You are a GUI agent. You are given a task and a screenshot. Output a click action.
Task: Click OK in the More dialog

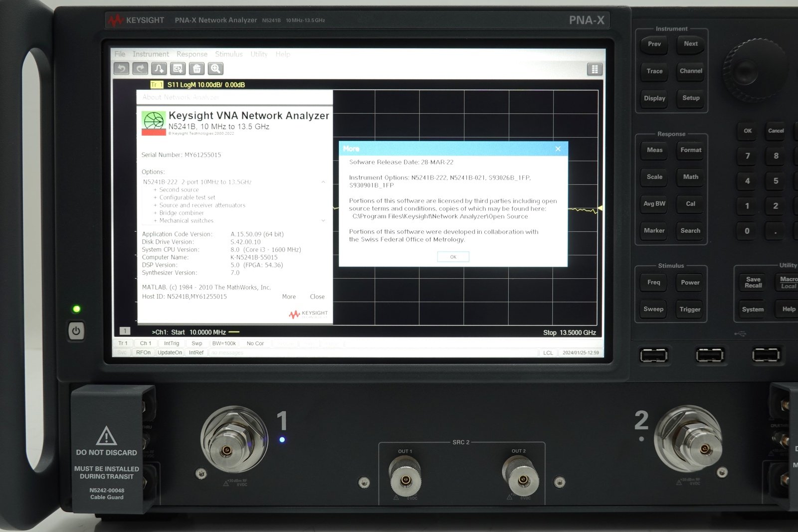[453, 257]
